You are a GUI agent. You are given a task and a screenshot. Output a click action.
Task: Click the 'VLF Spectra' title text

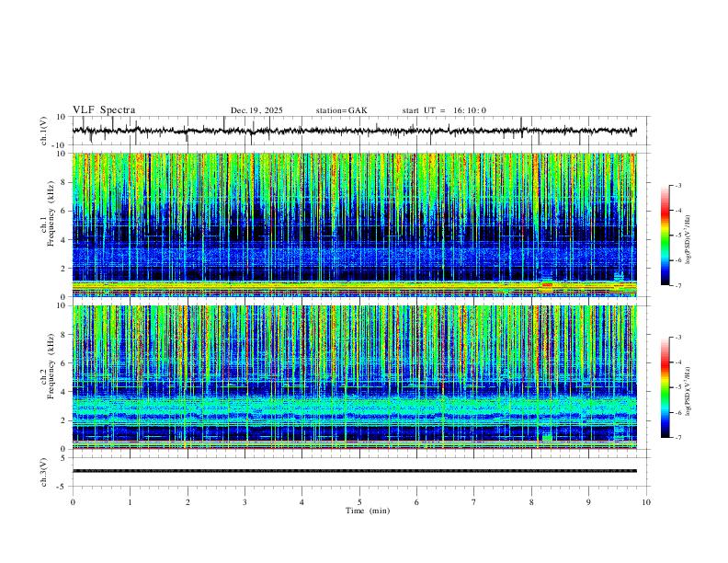[x=104, y=110]
